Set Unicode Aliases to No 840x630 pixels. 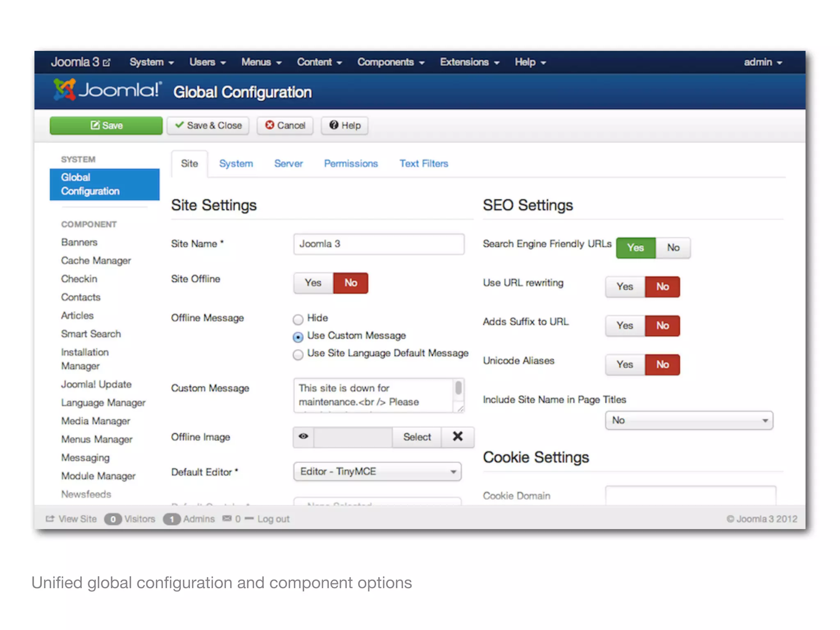pyautogui.click(x=662, y=364)
